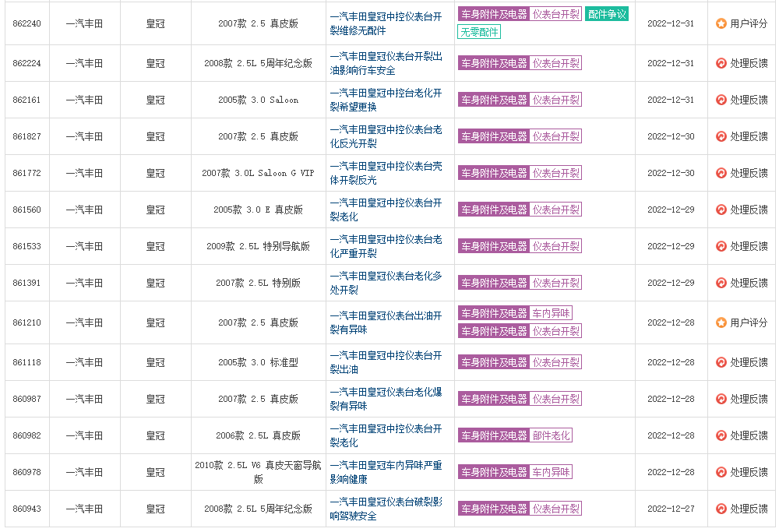Select complaint ID 861772
This screenshot has height=532, width=779.
(26, 173)
